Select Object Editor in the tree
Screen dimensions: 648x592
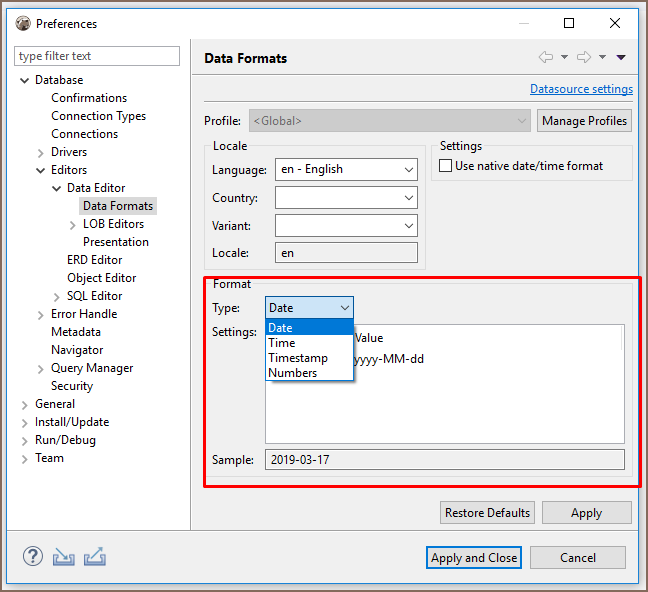pyautogui.click(x=102, y=278)
